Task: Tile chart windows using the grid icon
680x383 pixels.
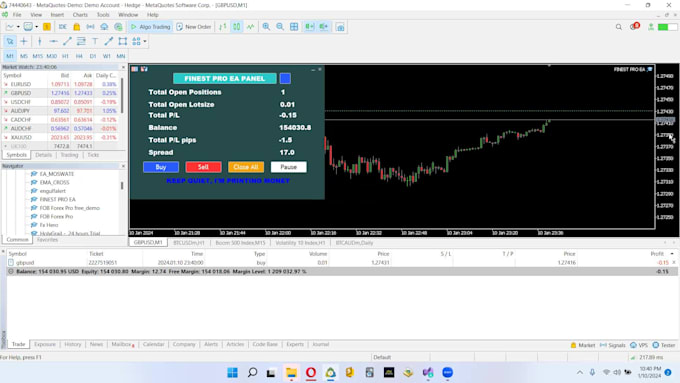Action: 294,27
